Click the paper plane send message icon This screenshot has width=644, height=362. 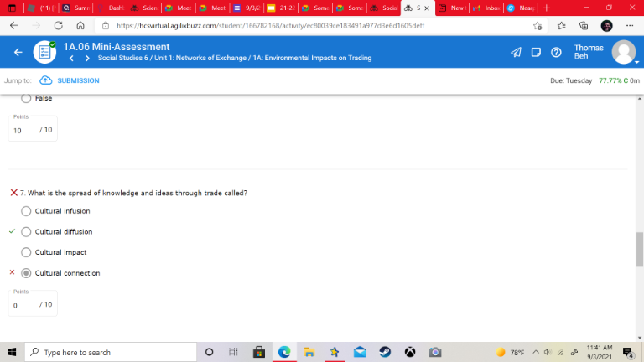point(516,53)
